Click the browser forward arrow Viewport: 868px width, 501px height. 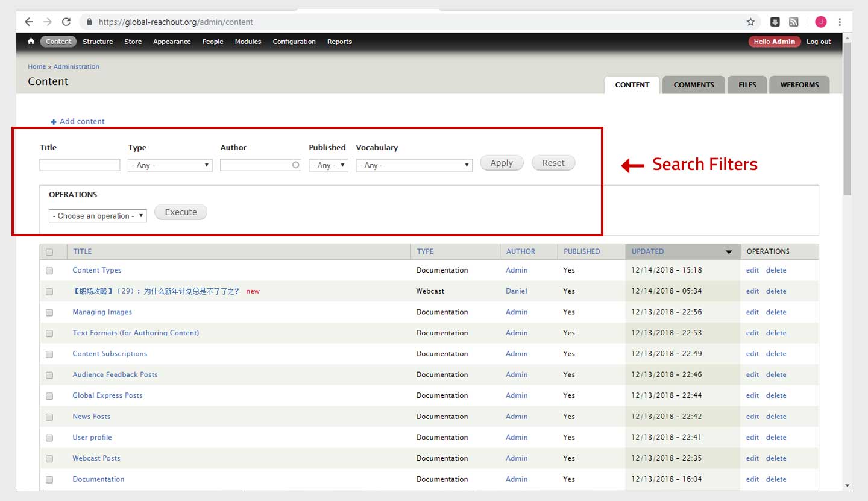point(48,22)
